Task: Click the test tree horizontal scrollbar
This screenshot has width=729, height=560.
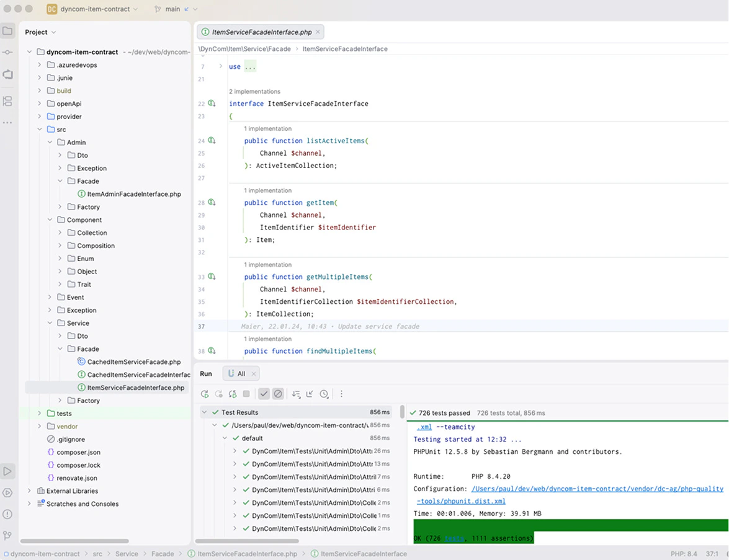Action: click(x=247, y=541)
